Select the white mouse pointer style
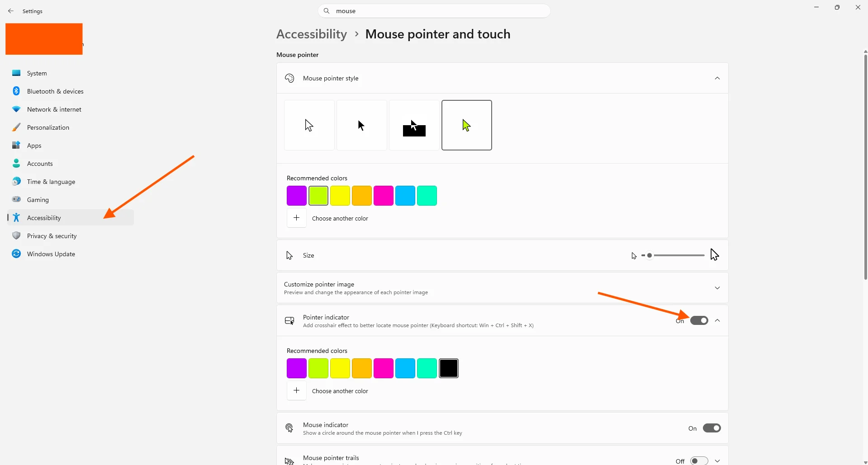Image resolution: width=868 pixels, height=465 pixels. [309, 125]
